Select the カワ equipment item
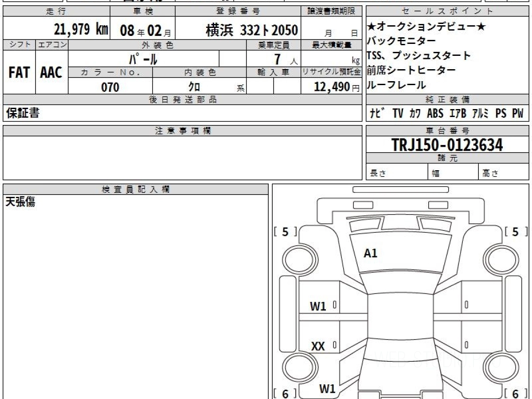The image size is (532, 399). (415, 114)
